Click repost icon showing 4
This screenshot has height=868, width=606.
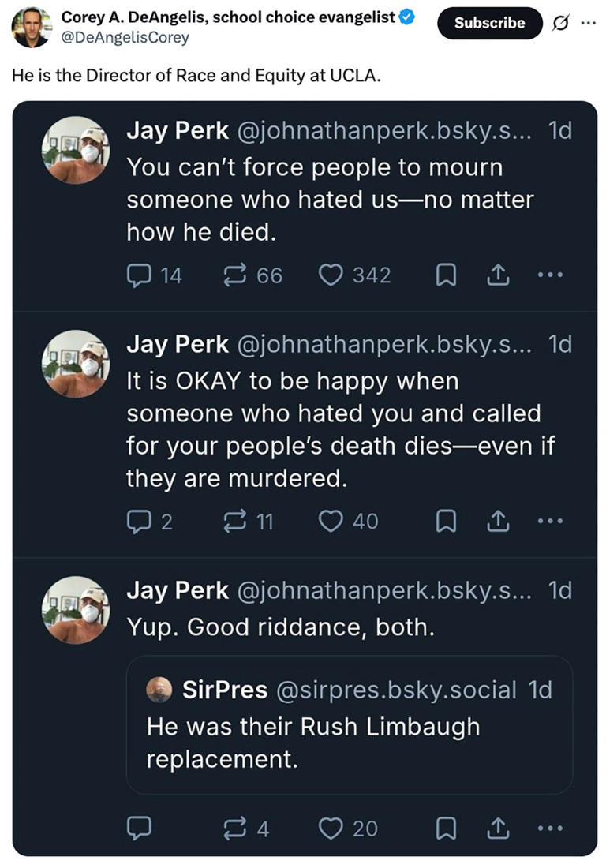pos(235,829)
